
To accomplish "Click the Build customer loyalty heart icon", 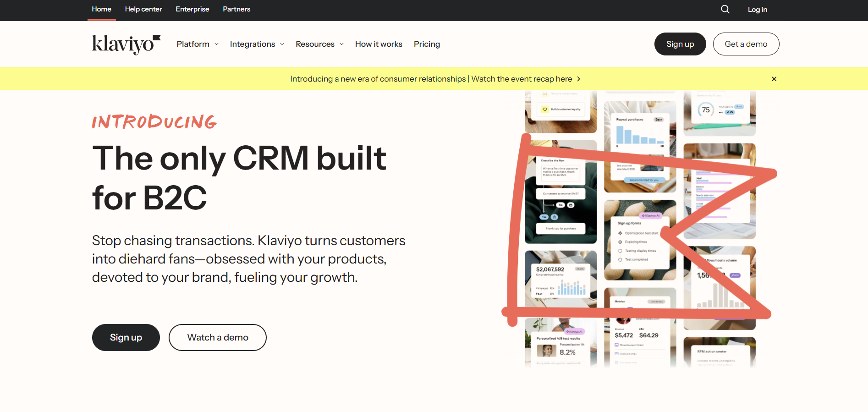I will [545, 110].
